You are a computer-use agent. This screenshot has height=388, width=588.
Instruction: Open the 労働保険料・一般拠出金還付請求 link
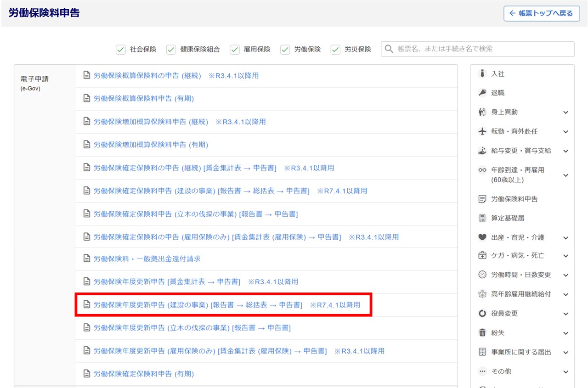click(x=147, y=259)
